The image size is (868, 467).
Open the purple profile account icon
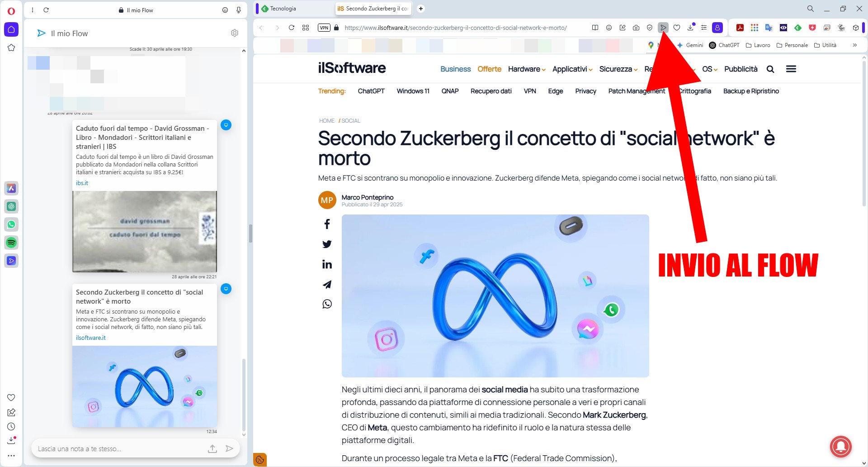[x=717, y=28]
